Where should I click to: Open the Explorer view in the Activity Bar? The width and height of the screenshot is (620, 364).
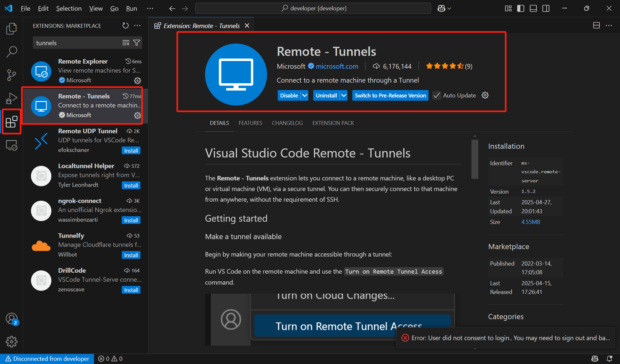click(x=12, y=28)
